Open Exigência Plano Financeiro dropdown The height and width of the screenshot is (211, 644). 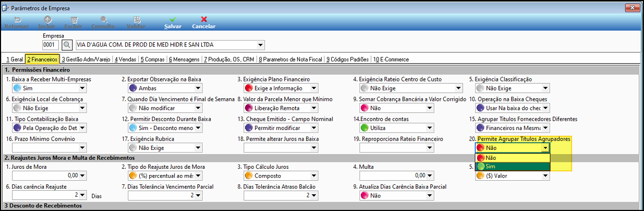pos(313,89)
